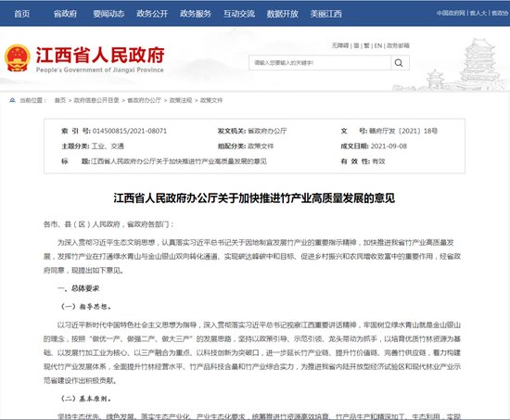Screen dimensions: 510x420
Task: Open the 省人大 link
Action: coord(478,13)
